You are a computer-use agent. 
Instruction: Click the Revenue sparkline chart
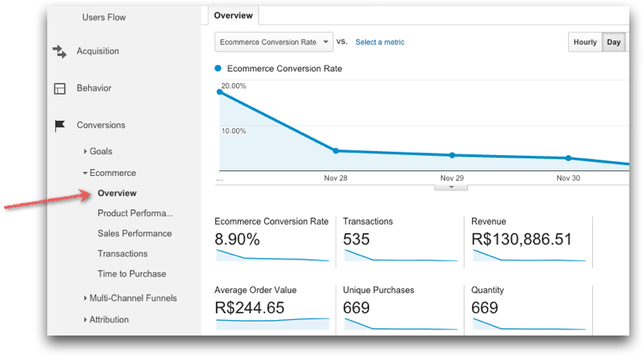coord(526,256)
